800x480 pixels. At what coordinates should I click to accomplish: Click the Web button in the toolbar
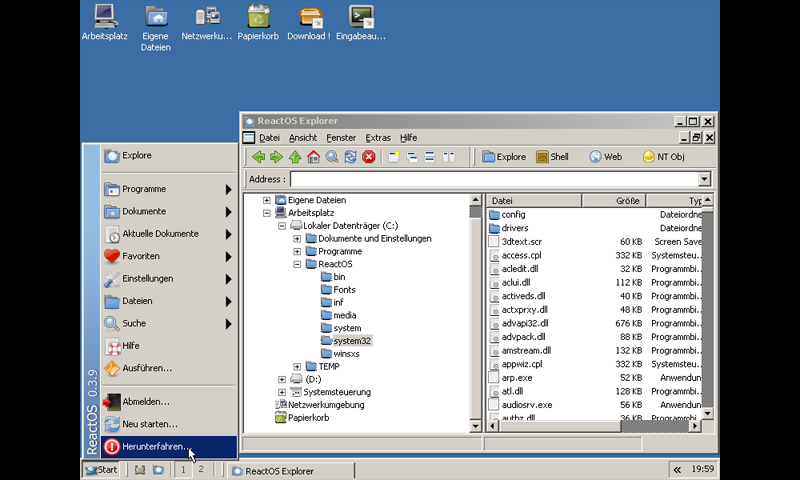click(606, 157)
